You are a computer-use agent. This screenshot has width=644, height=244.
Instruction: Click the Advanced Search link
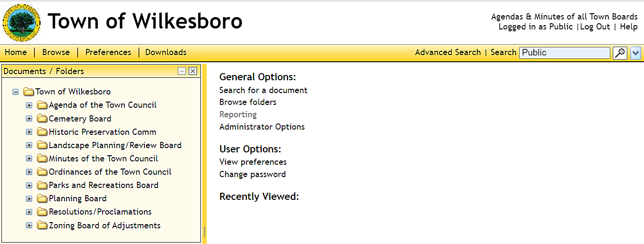448,52
